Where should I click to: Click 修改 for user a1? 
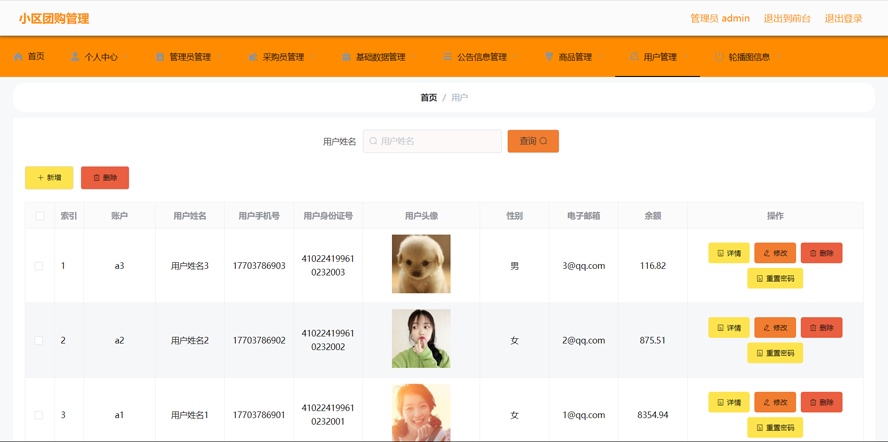point(775,402)
